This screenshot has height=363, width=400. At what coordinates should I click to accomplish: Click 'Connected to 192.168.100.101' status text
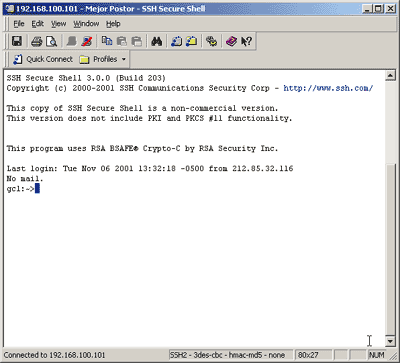(x=54, y=355)
